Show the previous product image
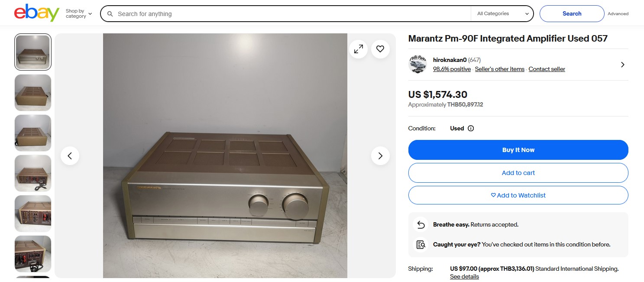The width and height of the screenshot is (644, 282). click(70, 156)
